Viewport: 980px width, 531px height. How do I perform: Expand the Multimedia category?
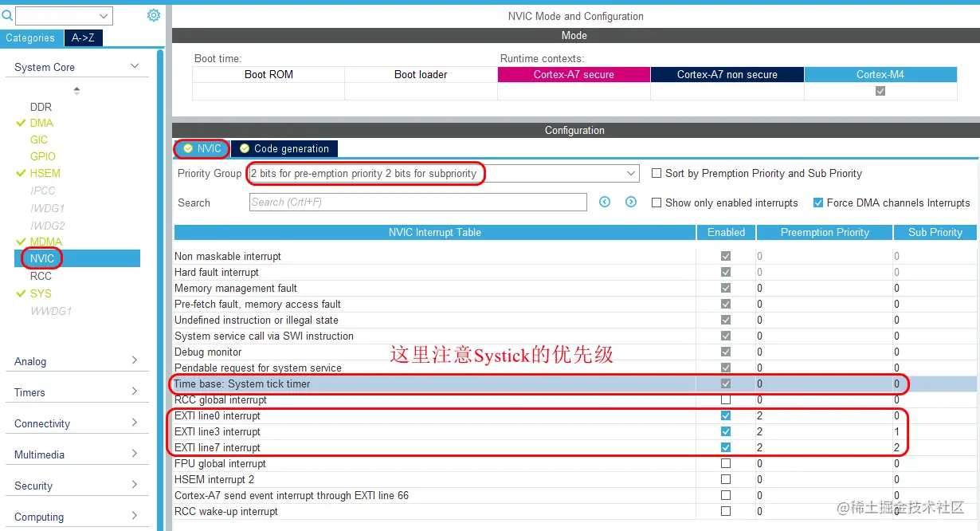tap(135, 454)
